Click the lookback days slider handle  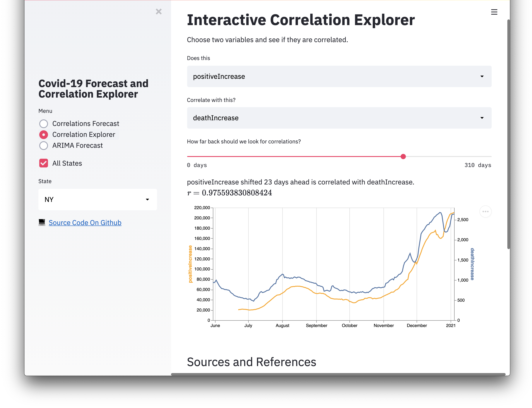(403, 157)
